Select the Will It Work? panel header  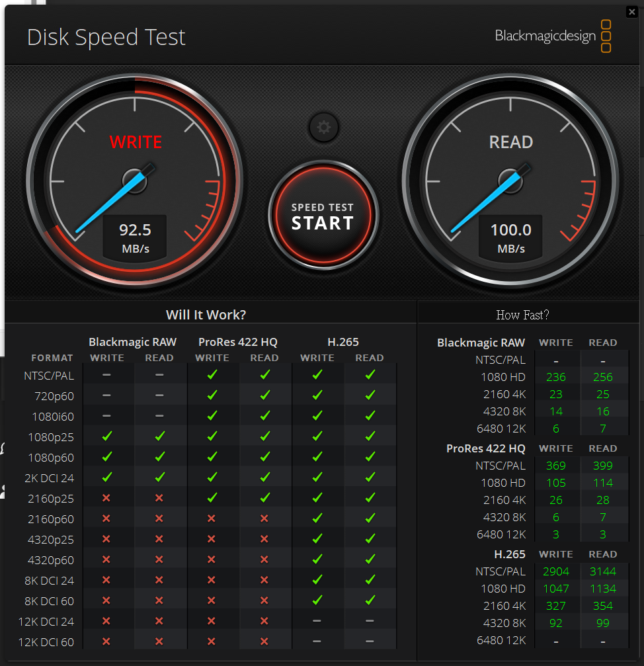click(x=206, y=314)
